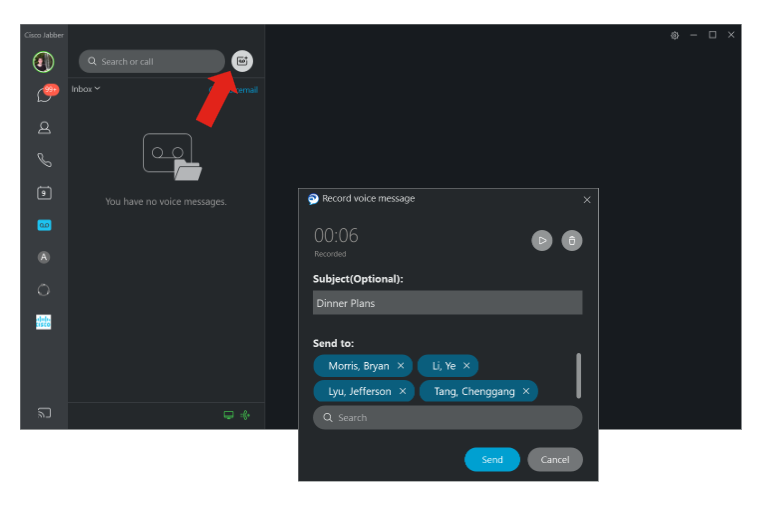
Task: Send the voice message
Action: coord(492,459)
